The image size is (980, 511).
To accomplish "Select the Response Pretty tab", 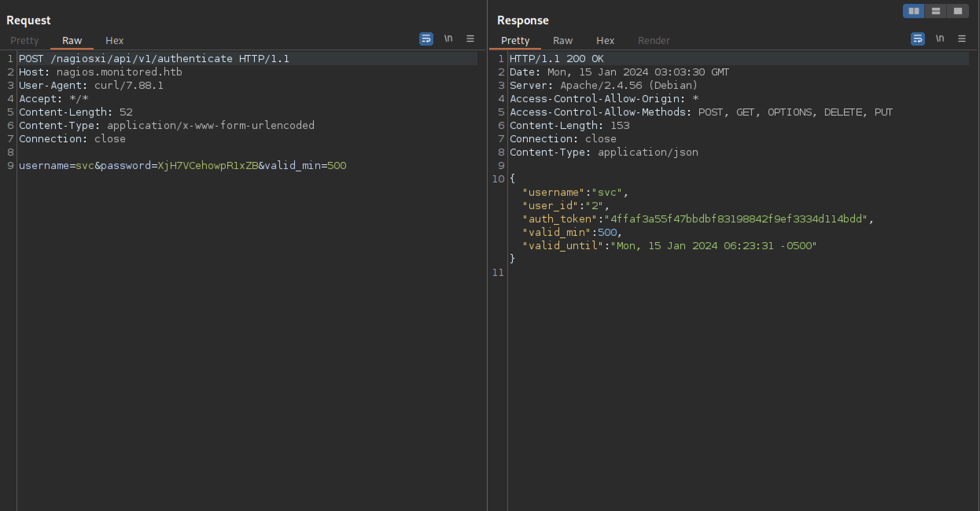I will coord(515,40).
